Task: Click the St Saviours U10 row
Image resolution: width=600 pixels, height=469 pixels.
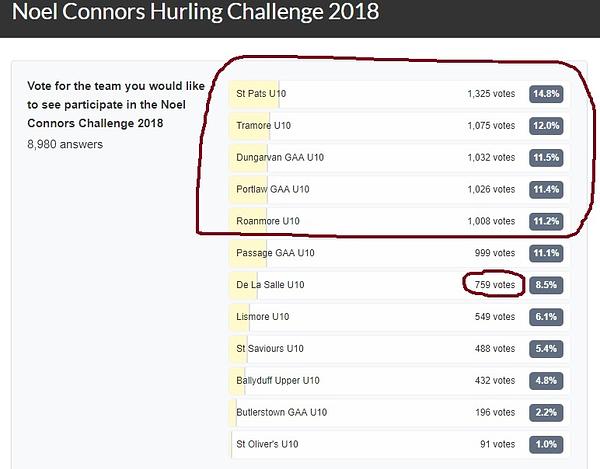Action: click(x=399, y=348)
